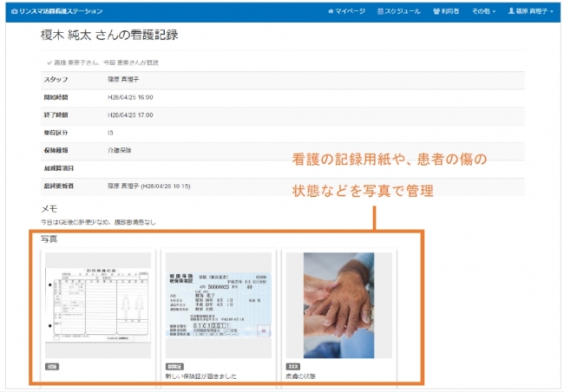Click the check mark icon in read notice

pos(49,63)
